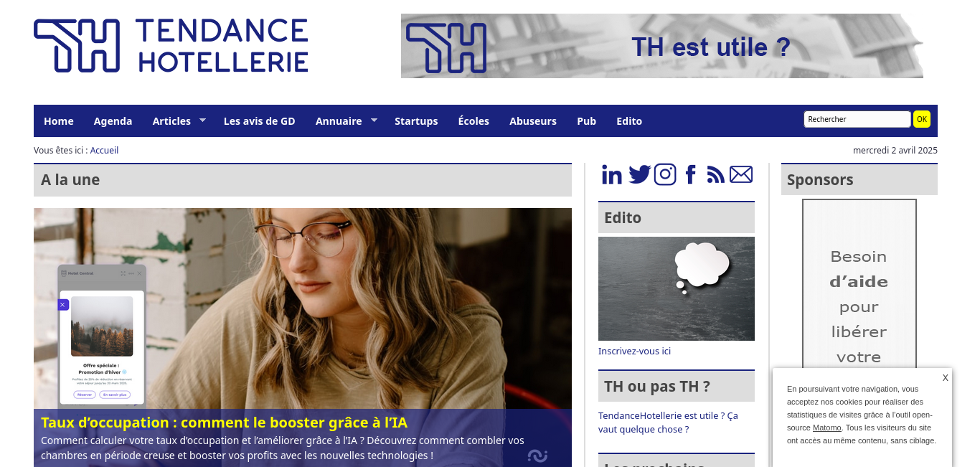The image size is (980, 467).
Task: Click the TH est utile banner
Action: [x=662, y=46]
